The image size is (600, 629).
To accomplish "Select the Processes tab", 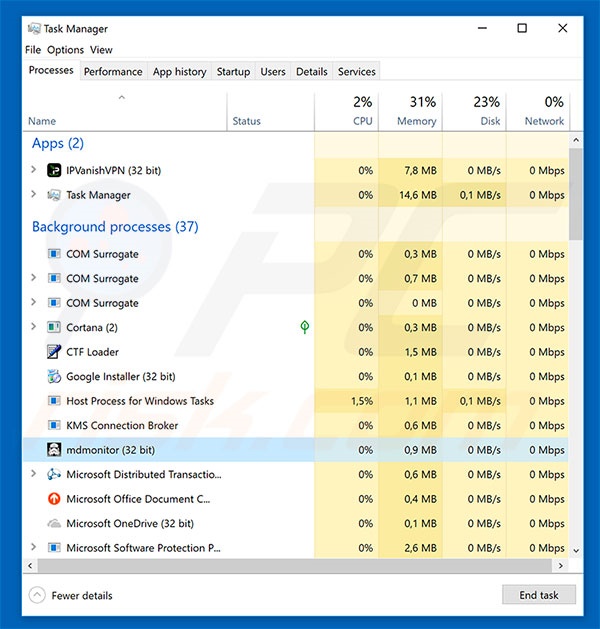I will click(51, 70).
